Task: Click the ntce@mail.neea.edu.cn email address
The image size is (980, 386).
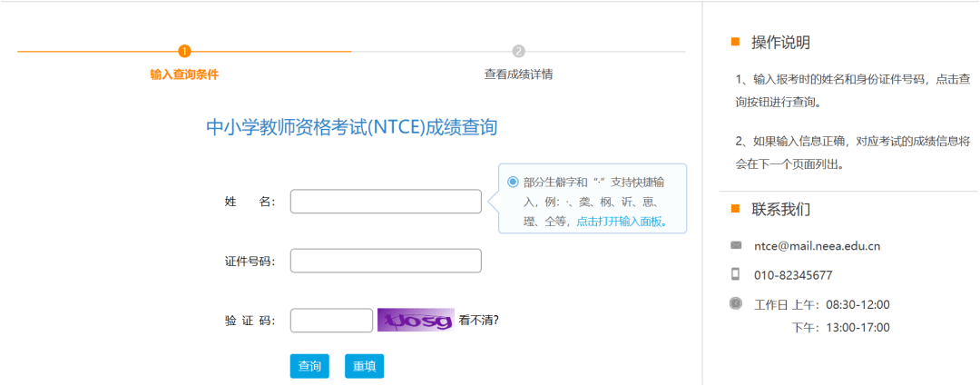Action: (817, 245)
